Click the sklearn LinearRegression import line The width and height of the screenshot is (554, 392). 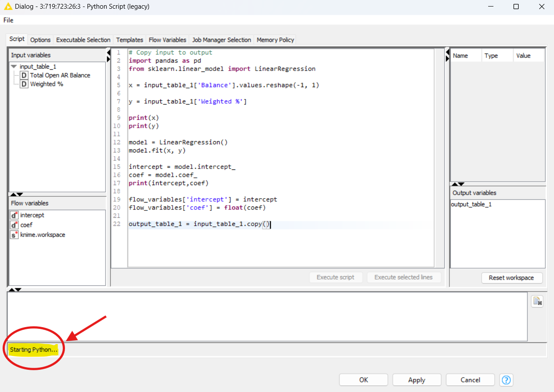222,69
